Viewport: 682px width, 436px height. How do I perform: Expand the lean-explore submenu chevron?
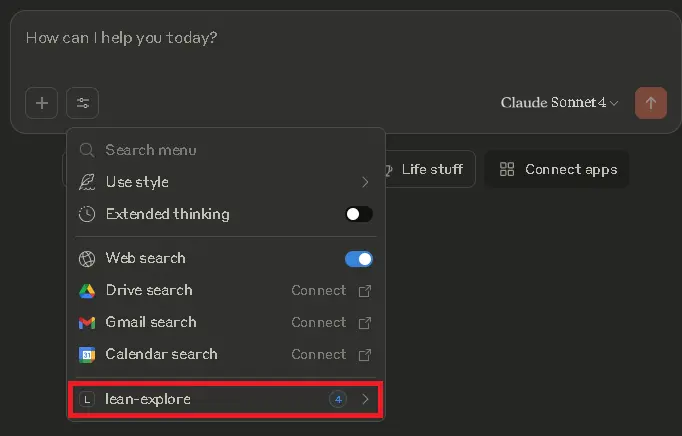point(365,399)
